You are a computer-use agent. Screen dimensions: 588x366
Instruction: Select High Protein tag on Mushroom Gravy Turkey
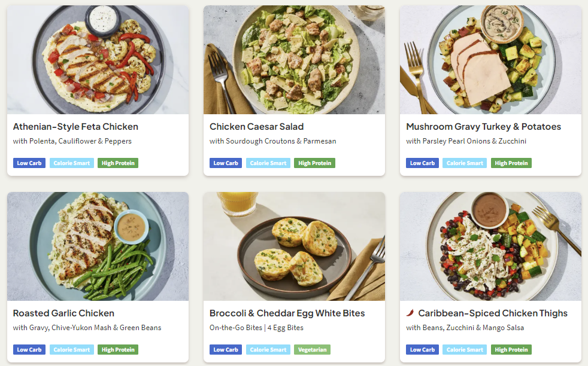[x=511, y=163]
